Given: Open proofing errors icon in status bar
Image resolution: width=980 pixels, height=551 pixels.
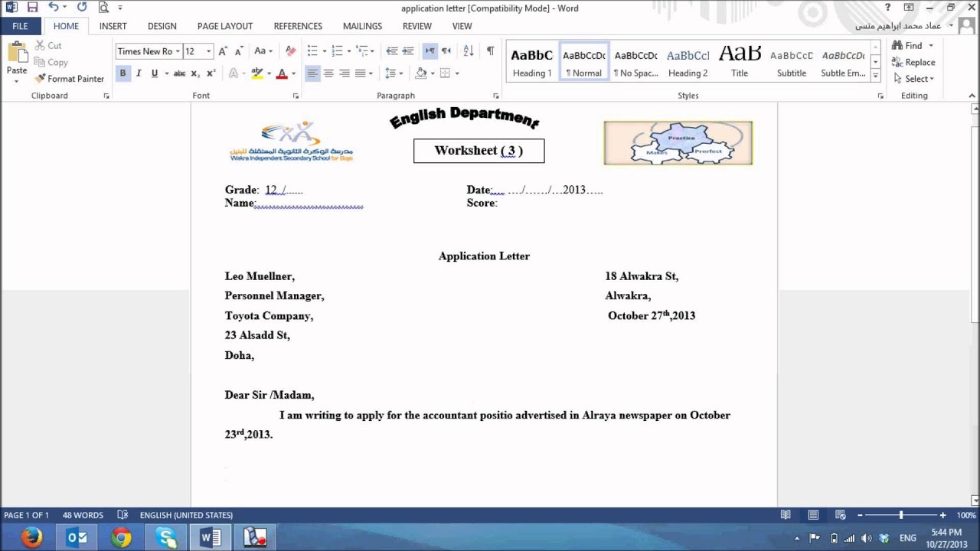Looking at the screenshot, I should [122, 515].
